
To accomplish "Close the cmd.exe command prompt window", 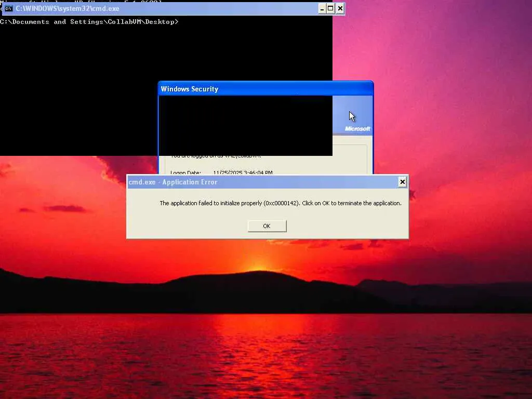I will (x=340, y=8).
